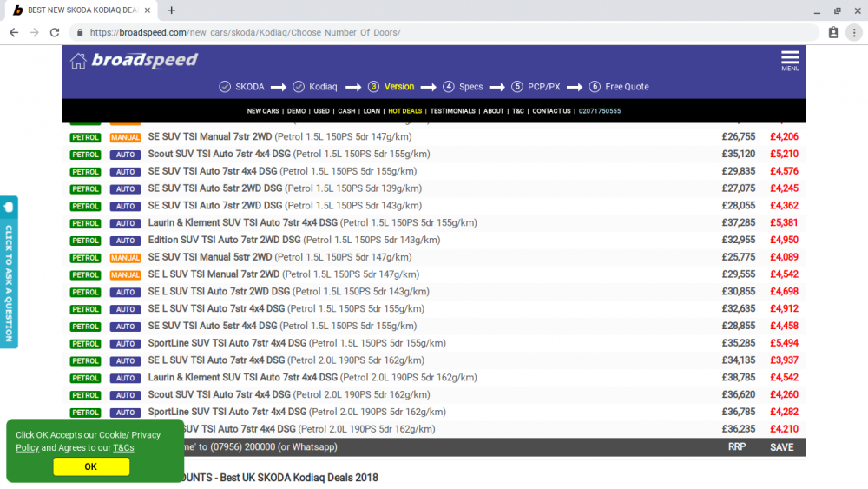The width and height of the screenshot is (868, 489).
Task: Click AUTO badge on Edition SUV row
Action: tap(125, 241)
